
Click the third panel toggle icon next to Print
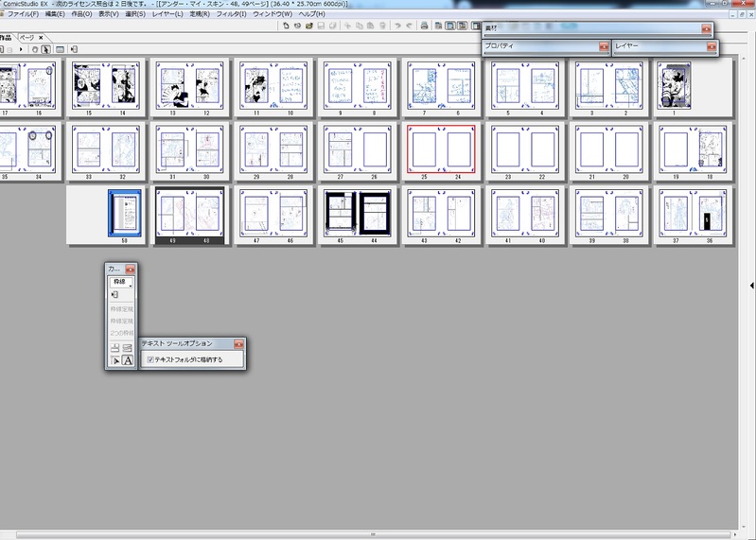463,26
